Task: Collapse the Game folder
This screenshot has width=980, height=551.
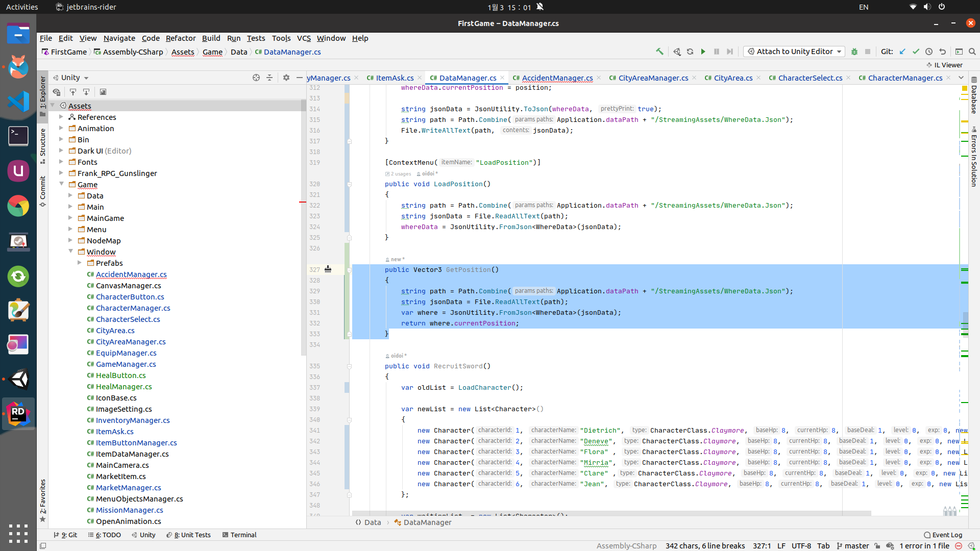Action: pos(61,184)
